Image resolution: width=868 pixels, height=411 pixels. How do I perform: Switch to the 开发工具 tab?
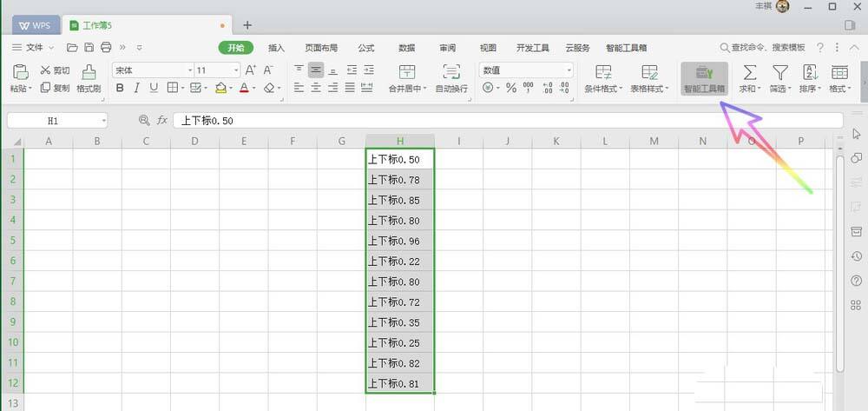533,48
